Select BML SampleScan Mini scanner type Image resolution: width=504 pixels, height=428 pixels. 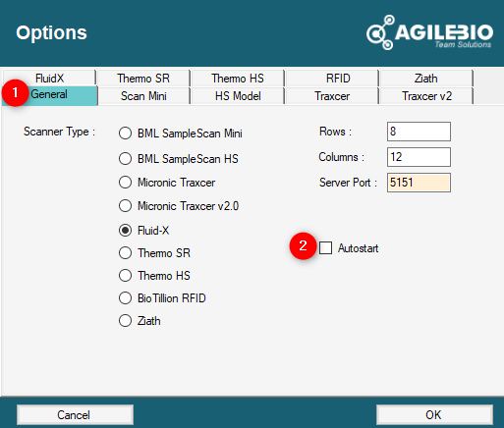125,134
